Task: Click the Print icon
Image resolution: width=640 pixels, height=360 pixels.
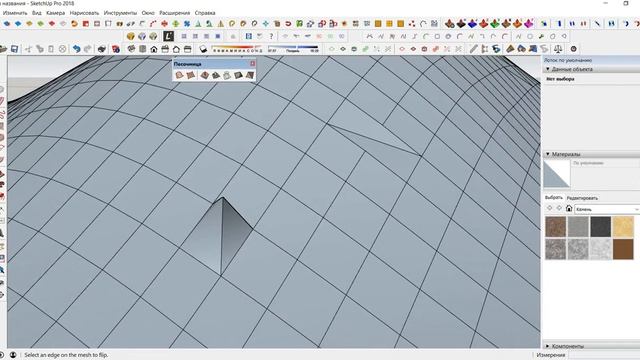Action: [x=102, y=49]
